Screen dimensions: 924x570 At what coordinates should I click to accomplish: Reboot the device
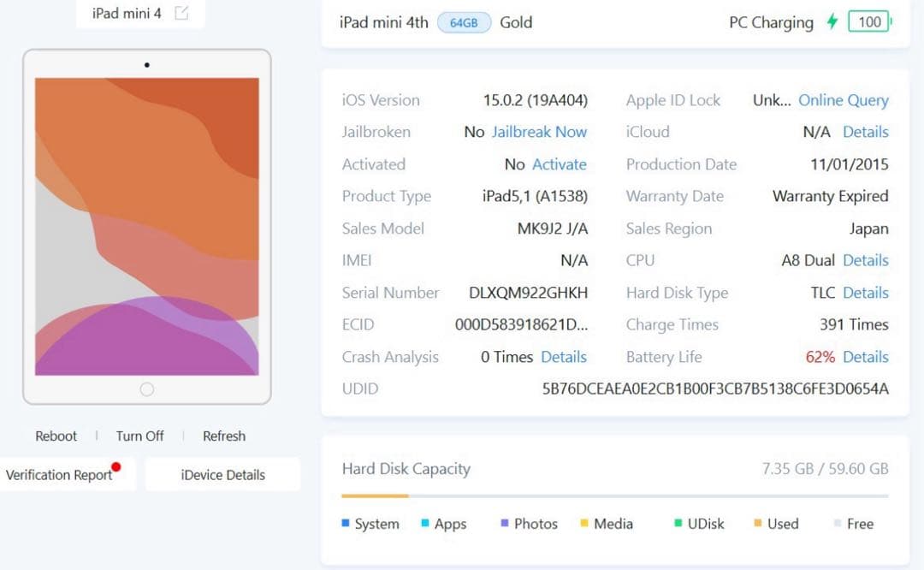[x=56, y=436]
